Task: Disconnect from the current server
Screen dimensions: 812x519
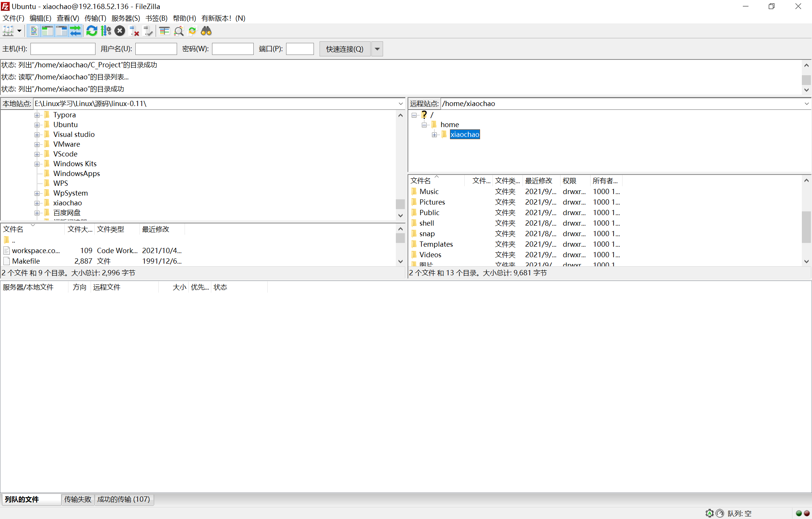Action: tap(134, 31)
